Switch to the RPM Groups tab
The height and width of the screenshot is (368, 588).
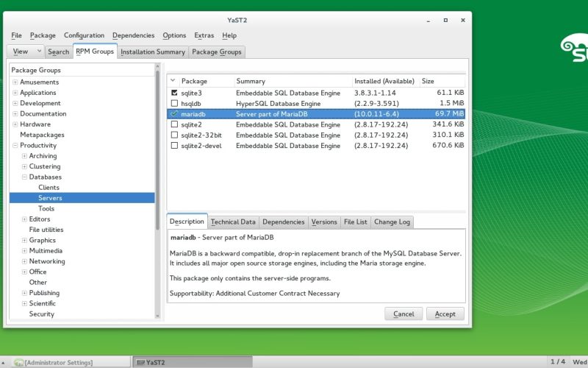(95, 51)
